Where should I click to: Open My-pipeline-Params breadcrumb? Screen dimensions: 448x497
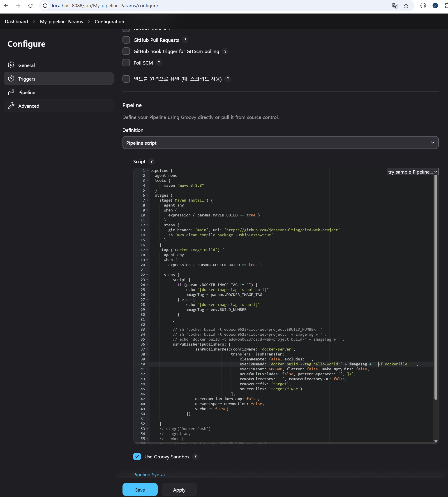61,21
